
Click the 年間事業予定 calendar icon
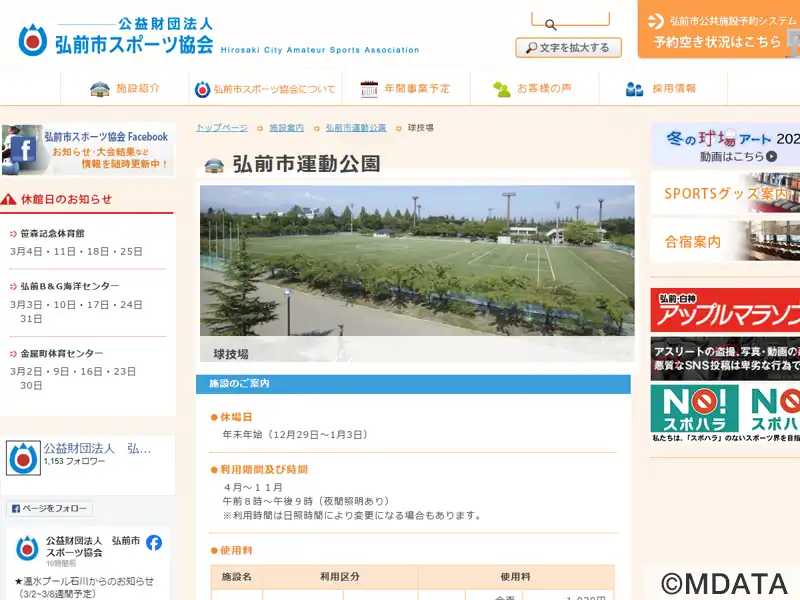pos(369,89)
